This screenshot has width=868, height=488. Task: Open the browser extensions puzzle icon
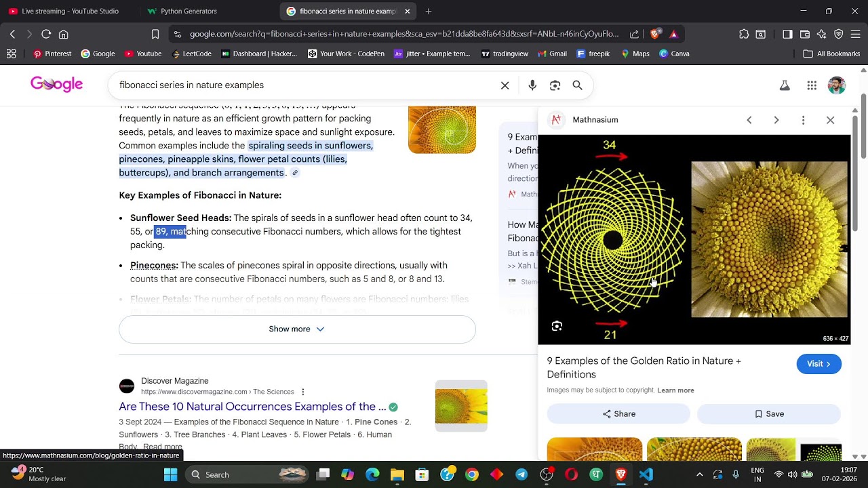pos(744,34)
